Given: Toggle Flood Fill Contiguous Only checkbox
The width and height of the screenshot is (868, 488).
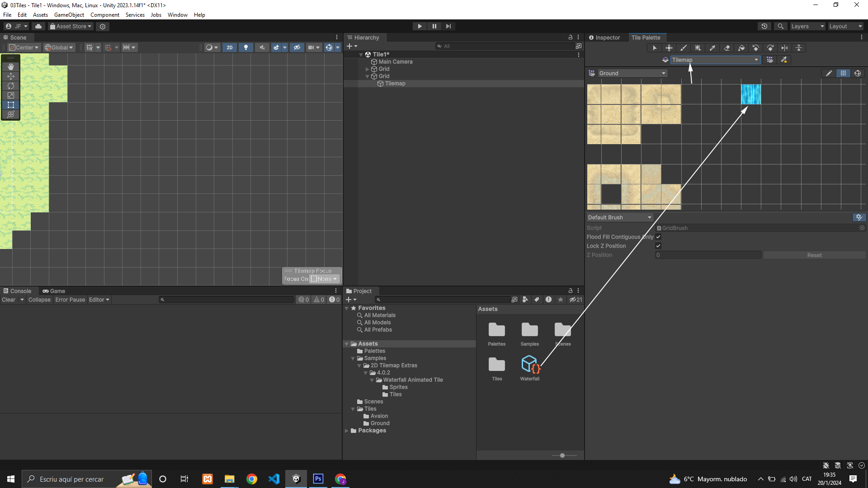Looking at the screenshot, I should 658,237.
